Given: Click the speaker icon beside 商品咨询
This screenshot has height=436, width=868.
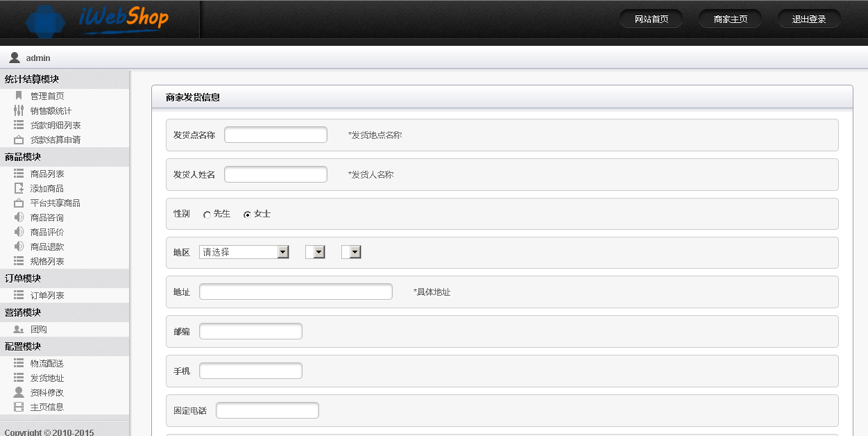Looking at the screenshot, I should point(19,217).
